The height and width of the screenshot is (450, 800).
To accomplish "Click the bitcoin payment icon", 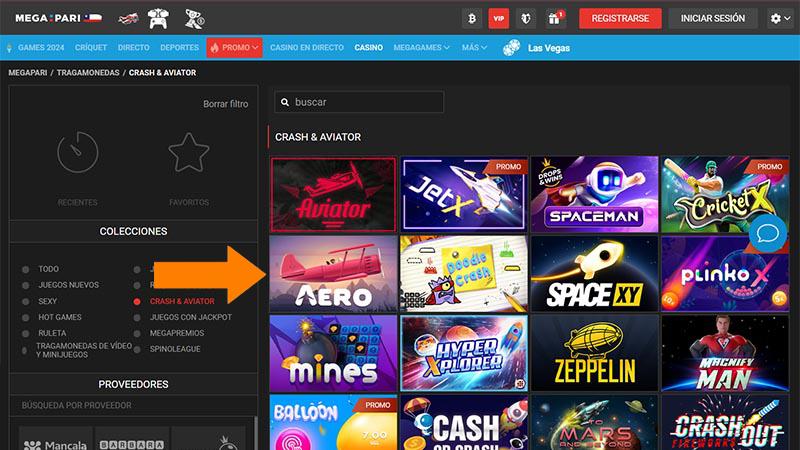I will pos(472,19).
